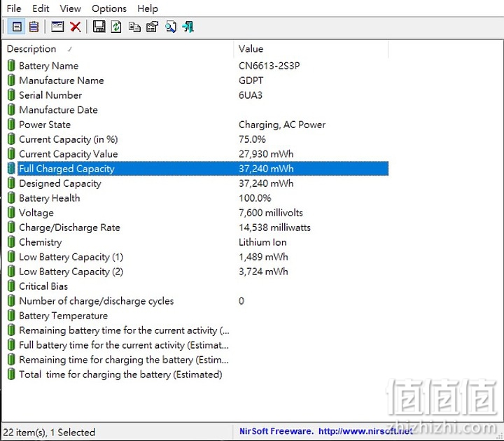Select the Manufacture Name row
The image size is (504, 441).
(198, 80)
